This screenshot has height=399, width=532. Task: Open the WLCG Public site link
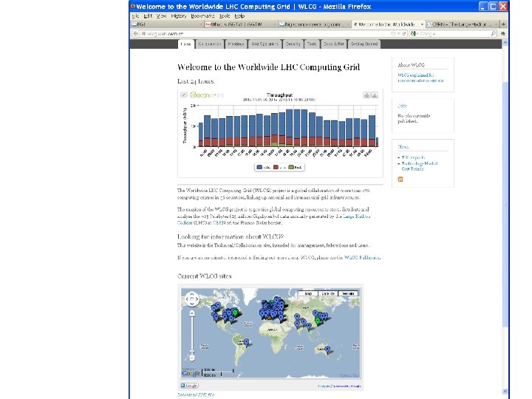361,258
